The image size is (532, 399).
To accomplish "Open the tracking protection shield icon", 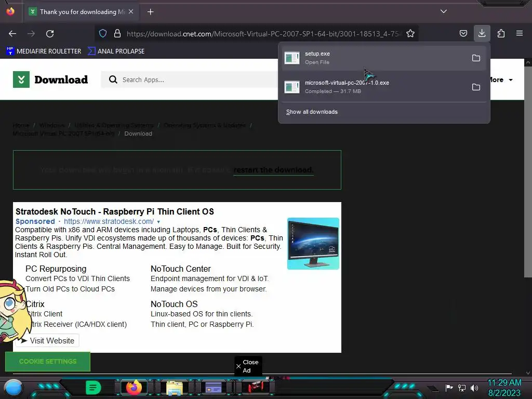I will [103, 33].
